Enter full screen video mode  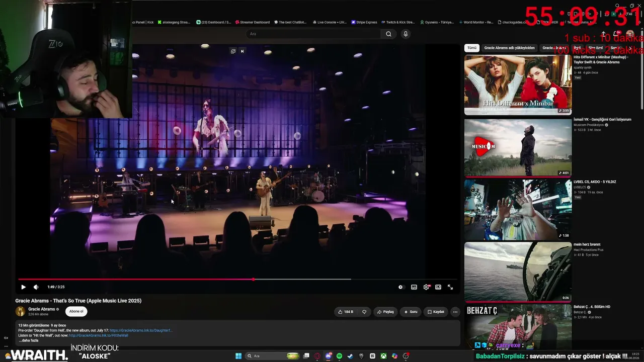point(450,287)
